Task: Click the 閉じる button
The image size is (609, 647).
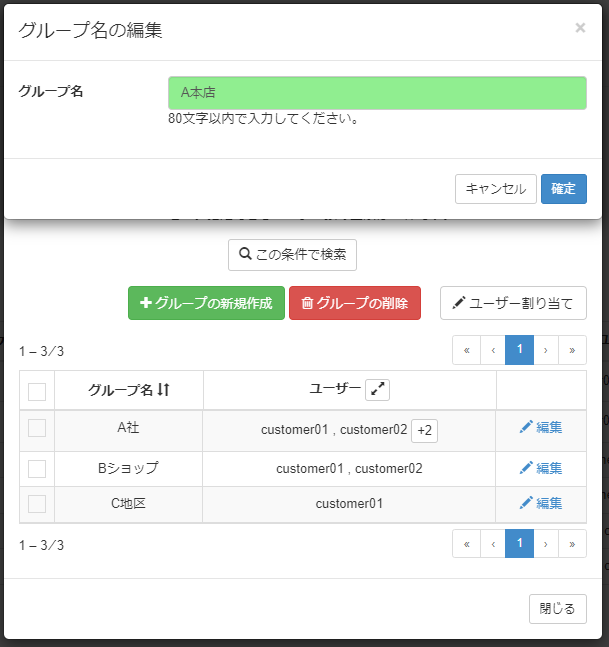Action: (558, 609)
